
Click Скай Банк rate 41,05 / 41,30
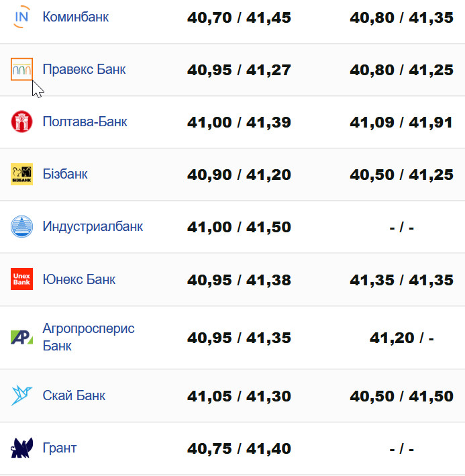(239, 396)
